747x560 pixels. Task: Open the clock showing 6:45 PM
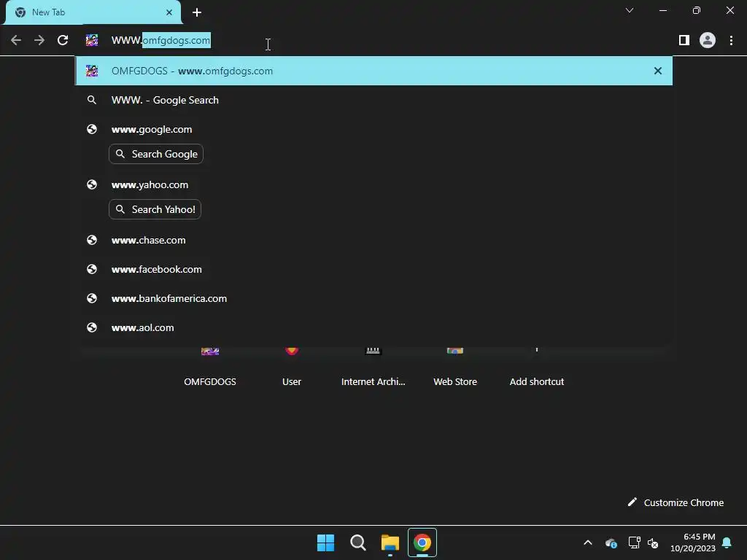click(x=693, y=542)
